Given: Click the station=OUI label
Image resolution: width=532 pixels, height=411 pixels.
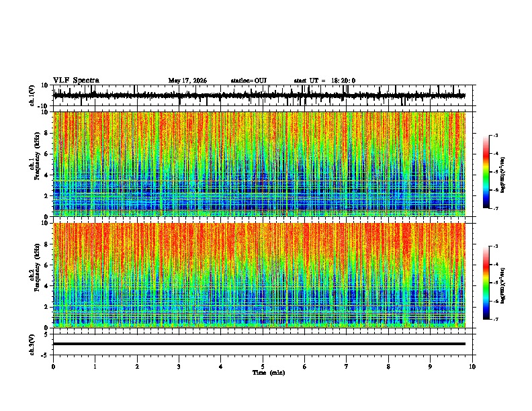Looking at the screenshot, I should (249, 81).
